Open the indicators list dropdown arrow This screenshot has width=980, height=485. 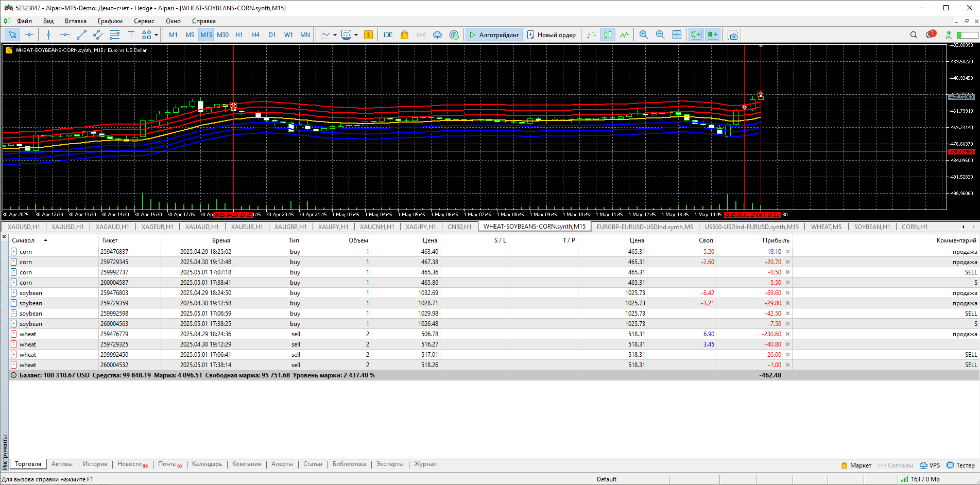[x=335, y=35]
